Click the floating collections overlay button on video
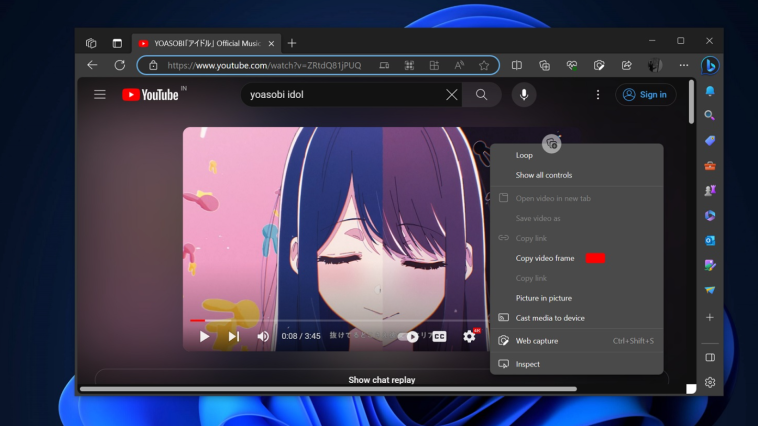 pyautogui.click(x=551, y=144)
